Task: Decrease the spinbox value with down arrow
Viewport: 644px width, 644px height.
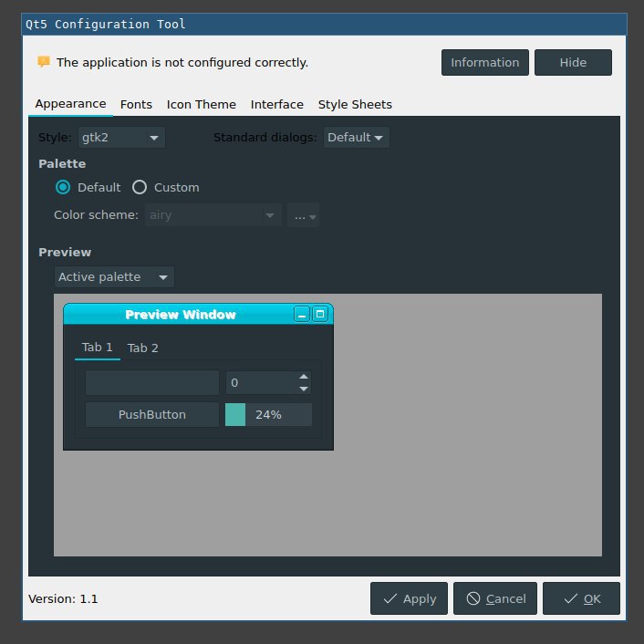Action: point(304,389)
